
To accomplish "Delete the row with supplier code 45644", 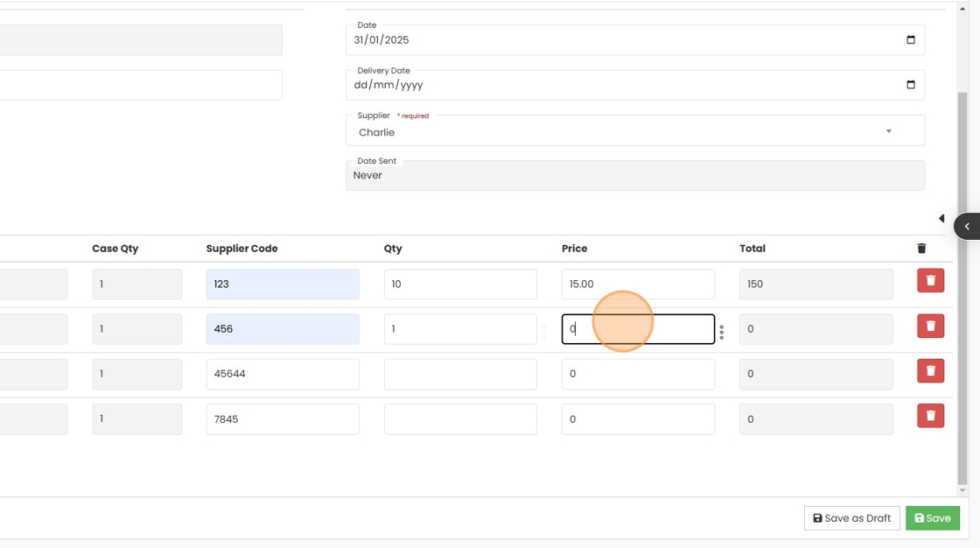I will (x=930, y=371).
